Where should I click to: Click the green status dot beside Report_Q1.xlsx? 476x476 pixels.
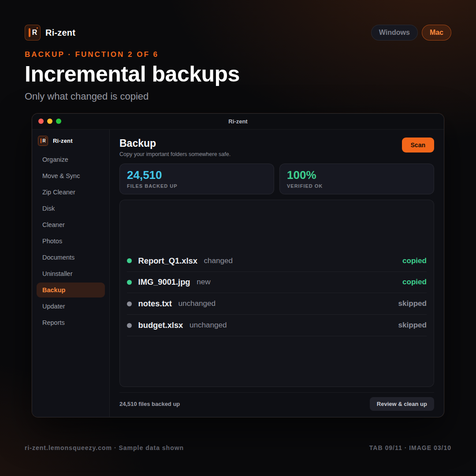tap(129, 261)
